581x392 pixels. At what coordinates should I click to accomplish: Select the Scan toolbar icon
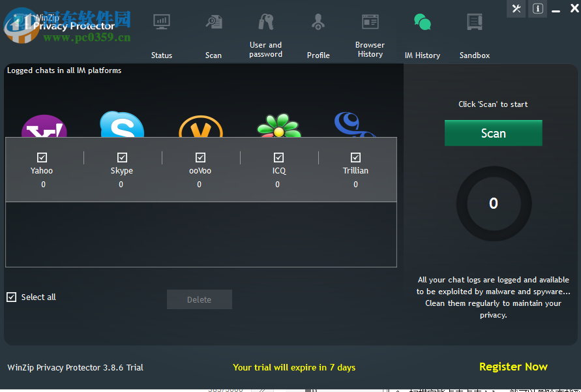213,22
